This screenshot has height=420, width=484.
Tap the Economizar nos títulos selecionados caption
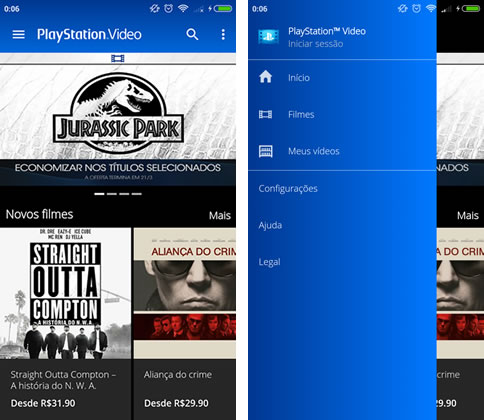(118, 167)
